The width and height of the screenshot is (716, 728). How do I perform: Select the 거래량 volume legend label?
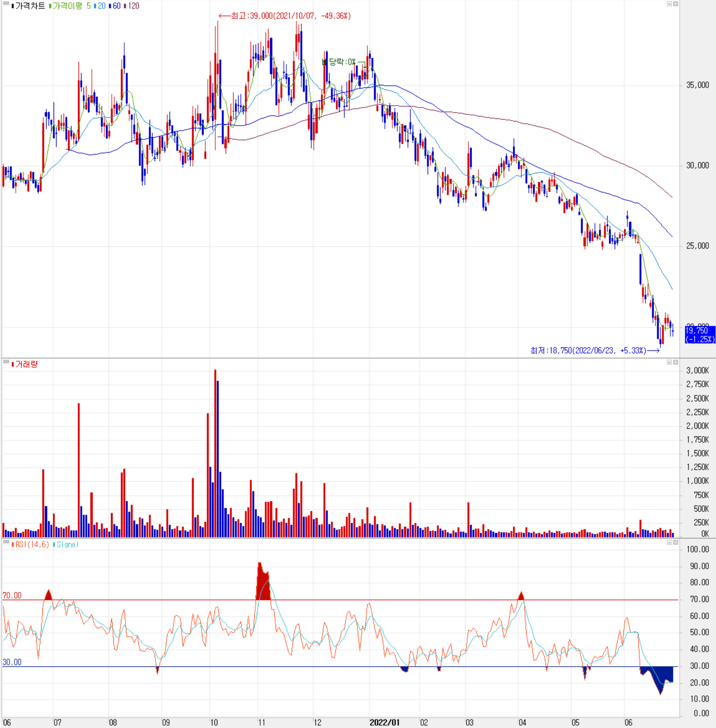(27, 364)
